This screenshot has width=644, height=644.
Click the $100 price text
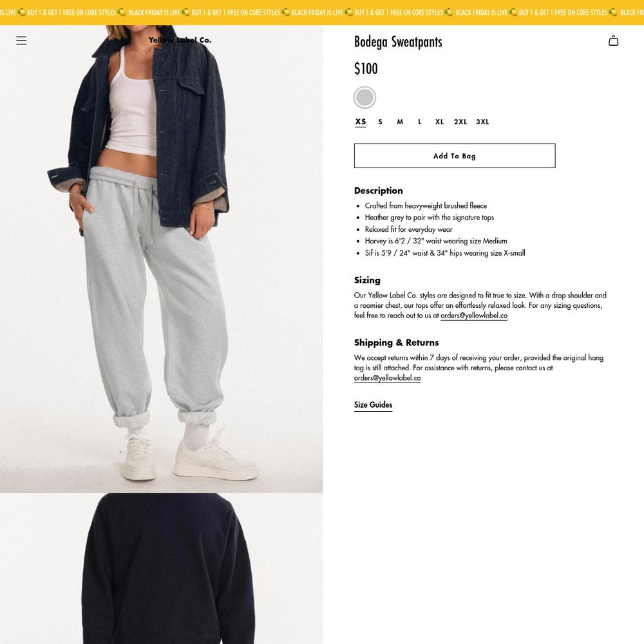click(x=366, y=69)
